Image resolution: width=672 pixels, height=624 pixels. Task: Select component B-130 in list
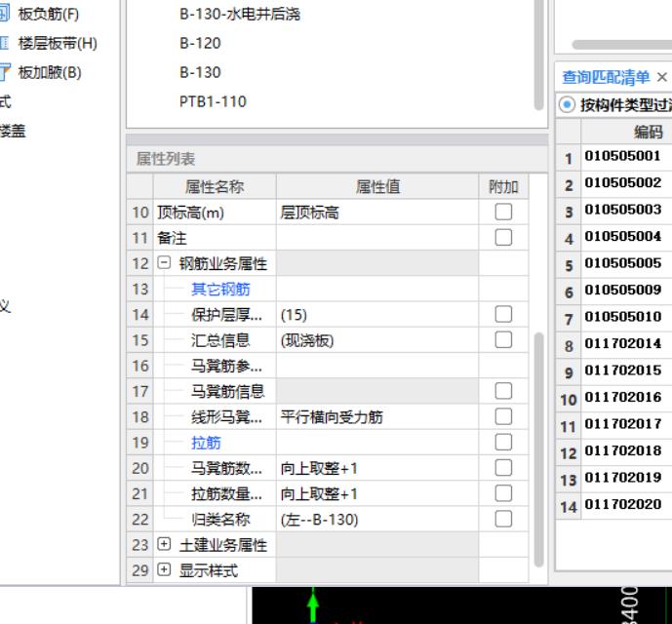click(x=200, y=72)
